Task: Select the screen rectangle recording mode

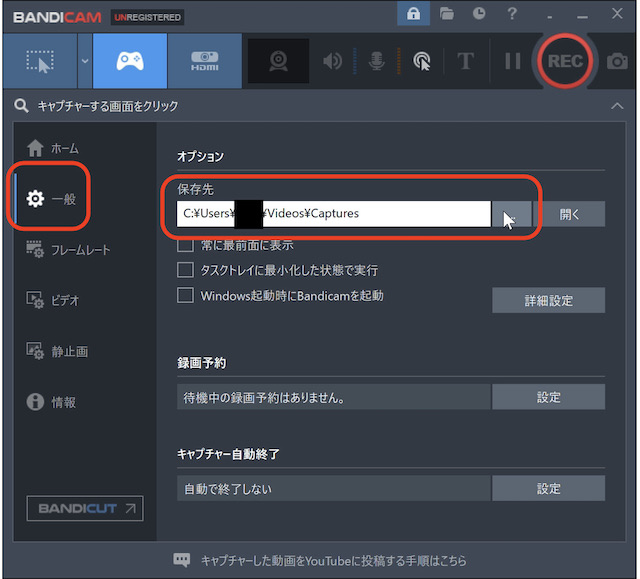Action: [40, 61]
